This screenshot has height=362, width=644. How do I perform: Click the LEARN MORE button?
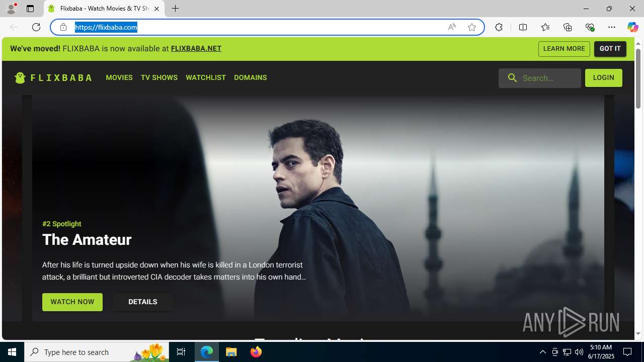click(x=564, y=49)
